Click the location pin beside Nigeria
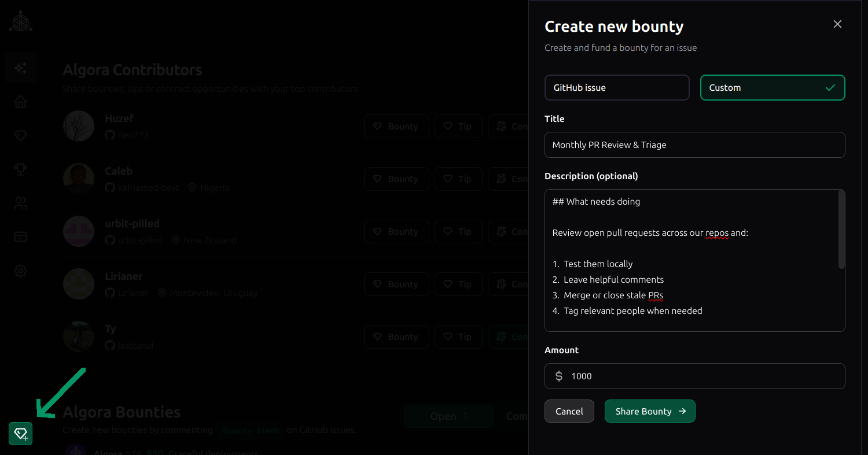This screenshot has height=455, width=868. click(x=192, y=188)
